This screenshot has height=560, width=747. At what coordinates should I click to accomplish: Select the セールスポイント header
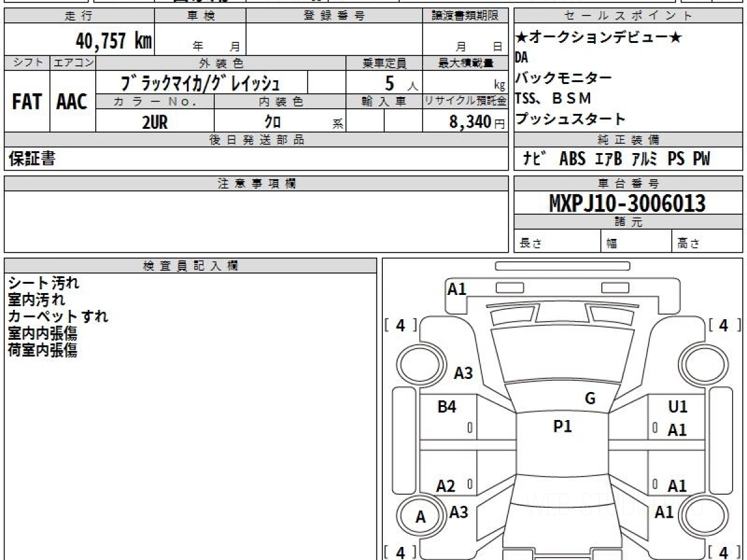click(628, 16)
